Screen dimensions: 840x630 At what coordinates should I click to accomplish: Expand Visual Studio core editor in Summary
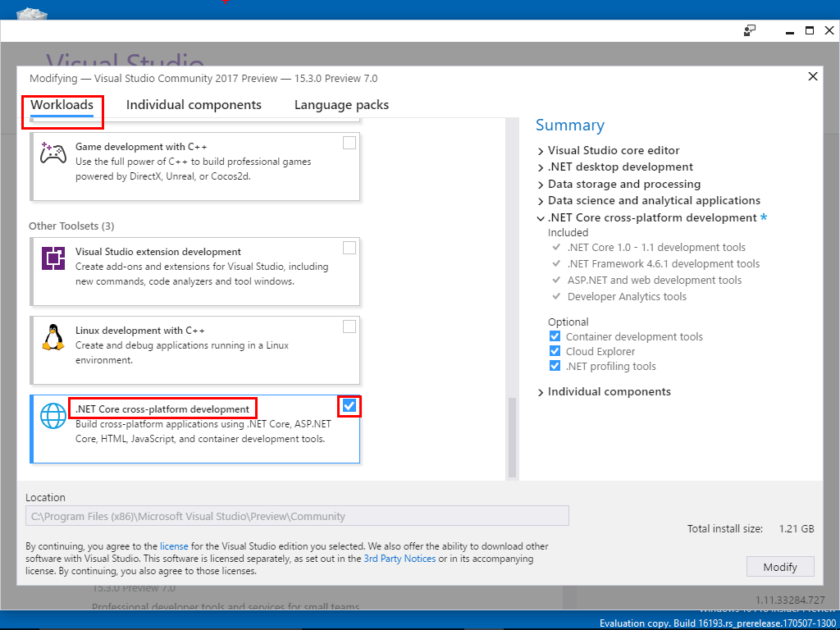[x=541, y=151]
